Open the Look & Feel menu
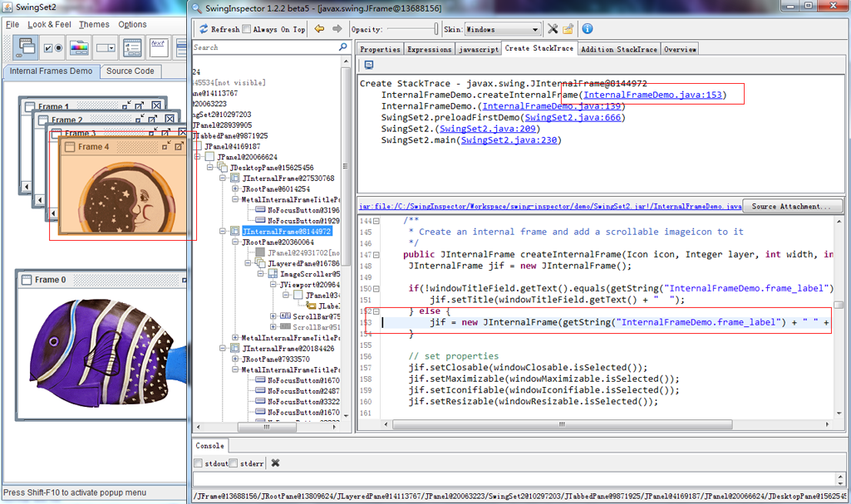This screenshot has width=851, height=504. [x=49, y=25]
